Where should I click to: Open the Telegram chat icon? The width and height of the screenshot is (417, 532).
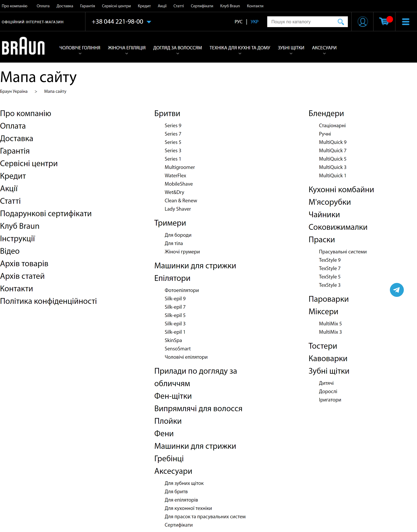pos(397,290)
